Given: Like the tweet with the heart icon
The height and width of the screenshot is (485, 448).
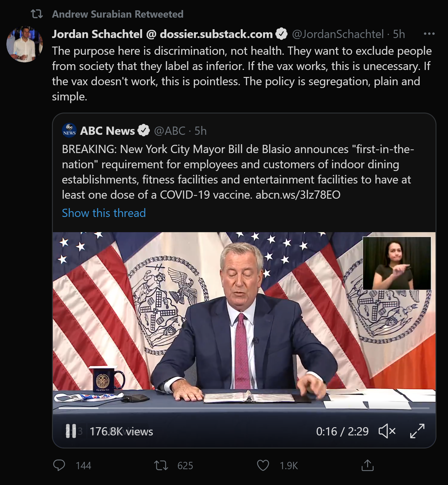Looking at the screenshot, I should [x=263, y=465].
